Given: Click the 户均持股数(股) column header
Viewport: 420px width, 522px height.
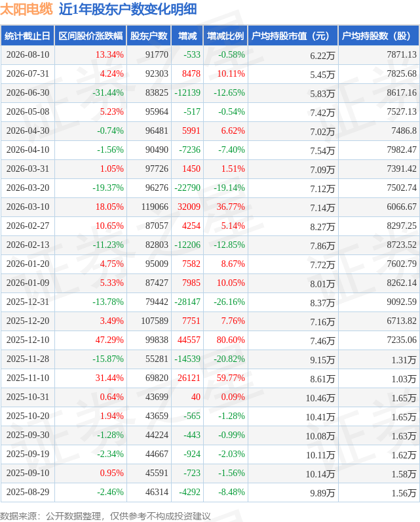Looking at the screenshot, I should [x=379, y=35].
